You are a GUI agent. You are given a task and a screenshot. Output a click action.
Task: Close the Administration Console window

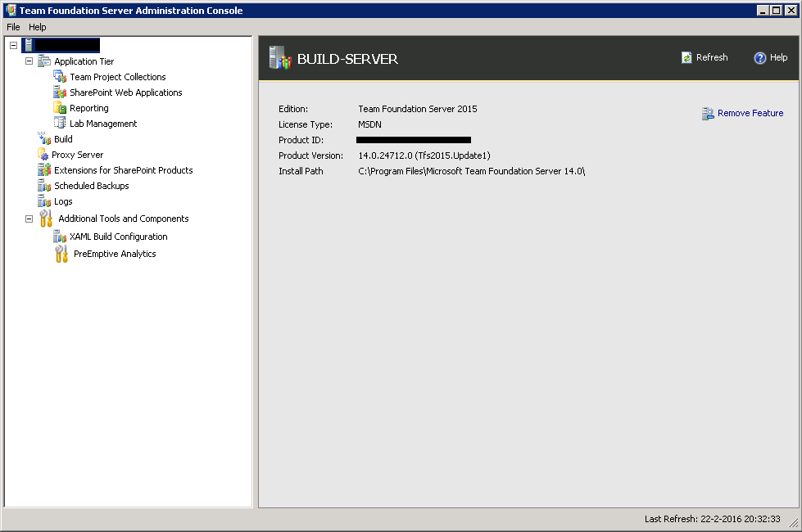791,10
